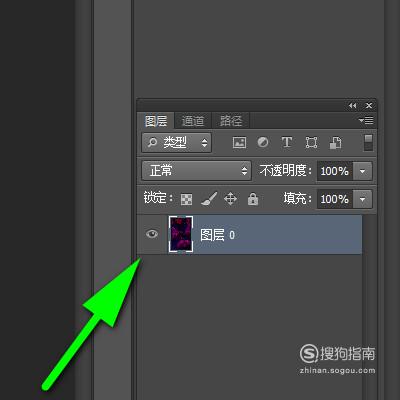The image size is (400, 400).
Task: Lock transparent pixels checkerboard icon
Action: (186, 199)
